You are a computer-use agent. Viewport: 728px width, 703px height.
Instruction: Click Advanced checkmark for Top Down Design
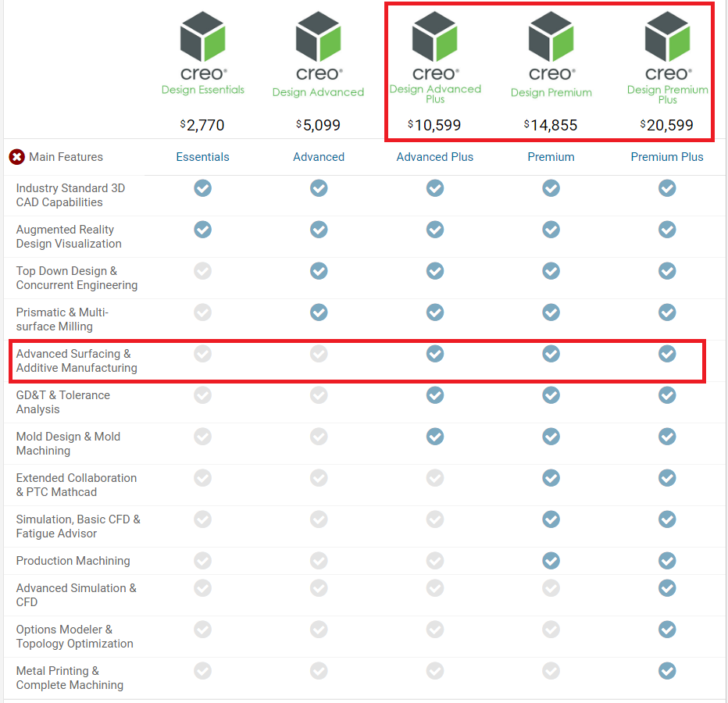319,271
